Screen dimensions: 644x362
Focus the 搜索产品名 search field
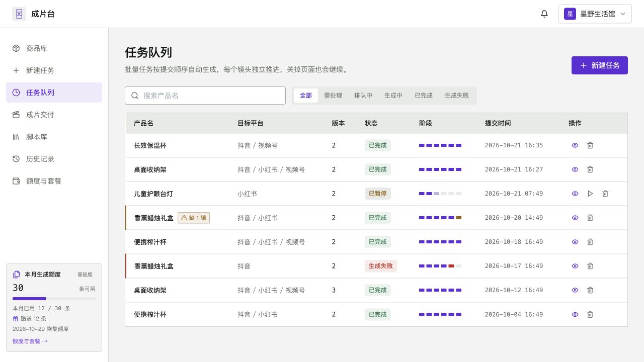[x=205, y=96]
